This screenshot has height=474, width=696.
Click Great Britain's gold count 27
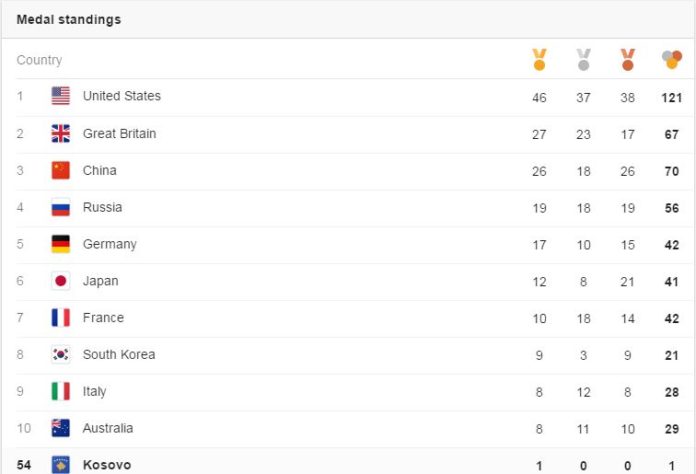click(539, 134)
